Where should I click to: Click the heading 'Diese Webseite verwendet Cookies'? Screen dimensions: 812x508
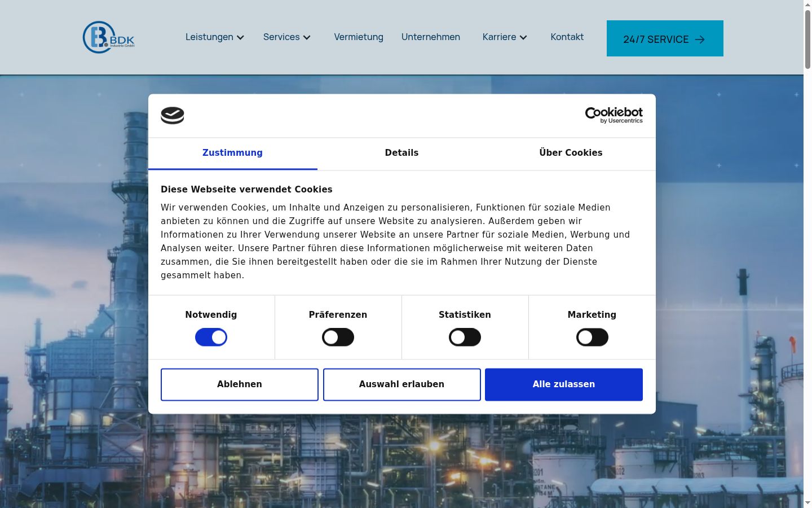(x=246, y=190)
